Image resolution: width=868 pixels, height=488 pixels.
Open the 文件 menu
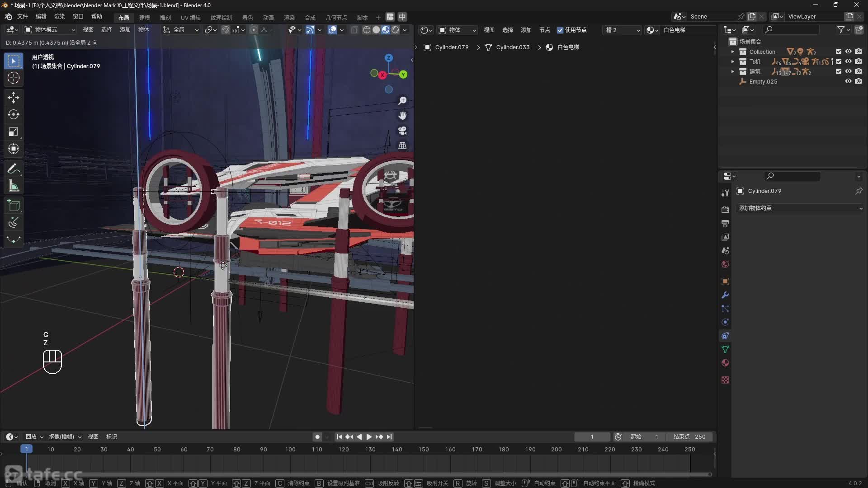click(23, 16)
